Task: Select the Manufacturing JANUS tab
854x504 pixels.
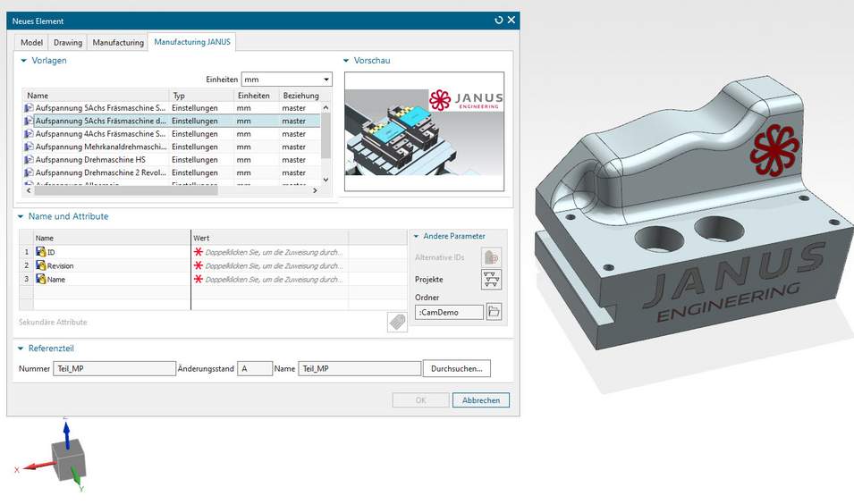Action: [x=191, y=42]
